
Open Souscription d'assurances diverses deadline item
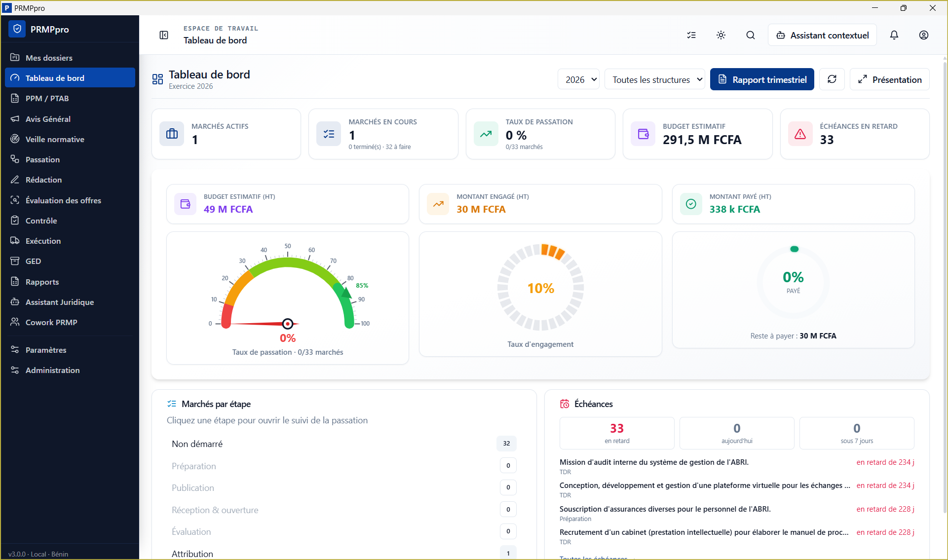point(737,513)
